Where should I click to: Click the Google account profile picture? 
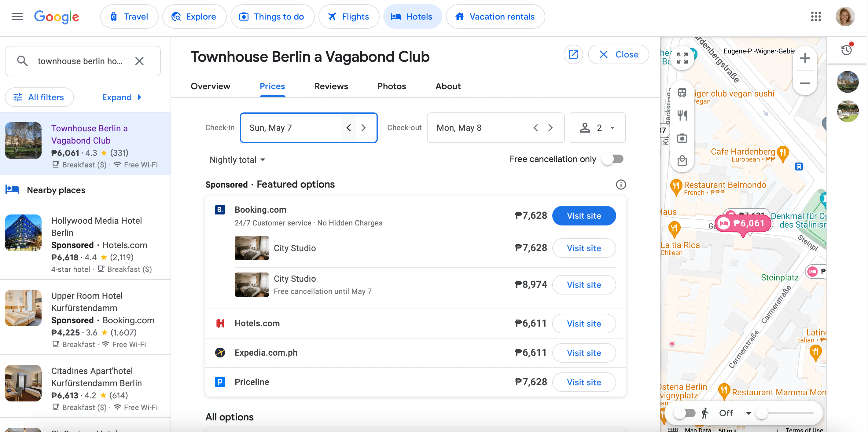(x=845, y=16)
